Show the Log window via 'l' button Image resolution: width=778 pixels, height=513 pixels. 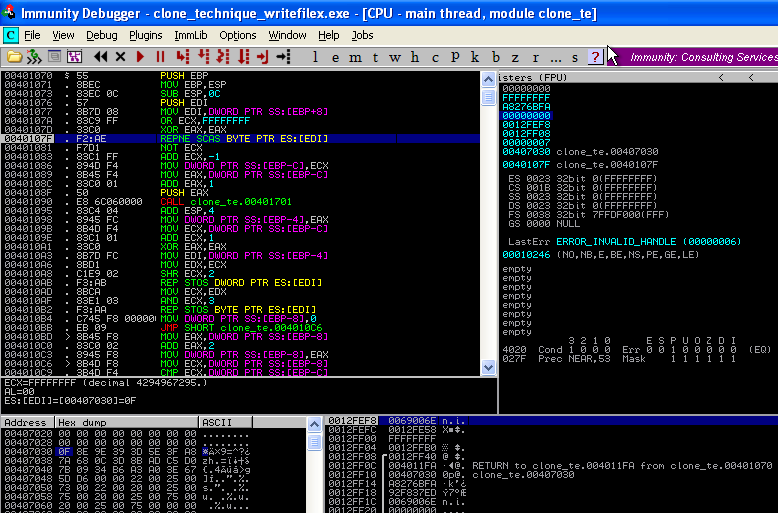[x=315, y=58]
